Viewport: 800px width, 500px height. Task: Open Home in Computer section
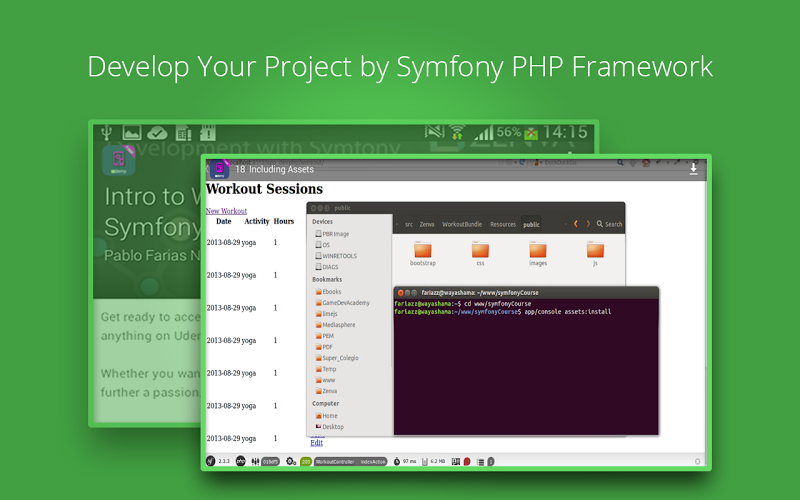coord(326,415)
